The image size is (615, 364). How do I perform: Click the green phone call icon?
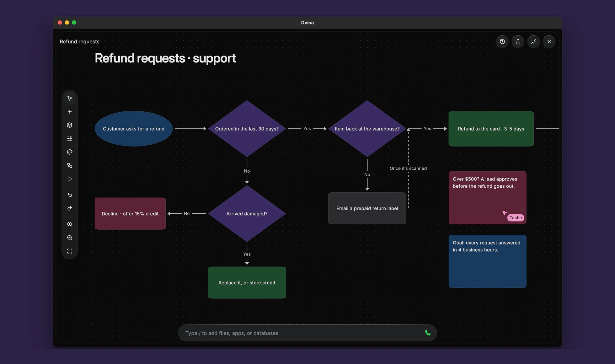click(428, 333)
